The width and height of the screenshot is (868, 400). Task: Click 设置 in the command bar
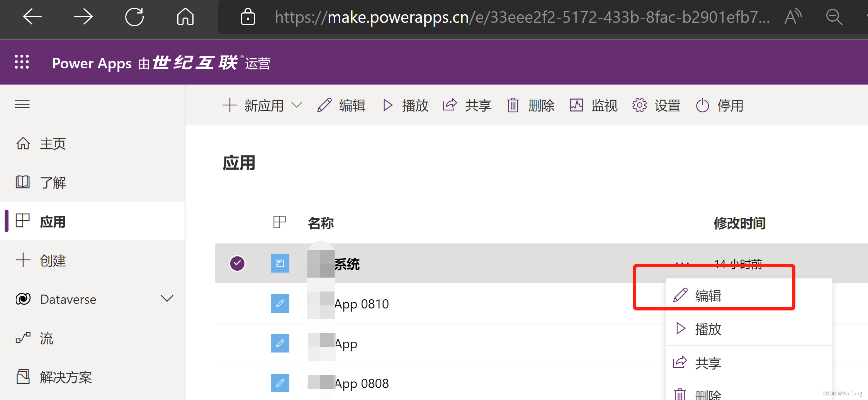tap(656, 105)
